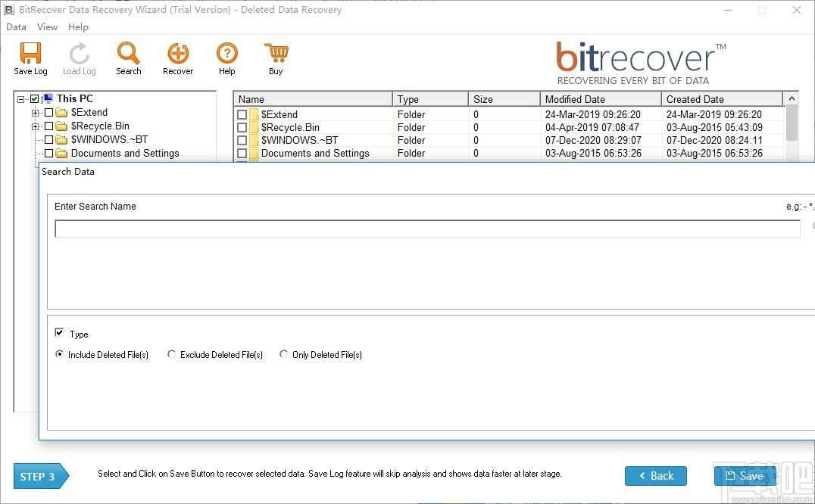Click the Enter Search Name text field
This screenshot has height=504, width=815.
427,229
